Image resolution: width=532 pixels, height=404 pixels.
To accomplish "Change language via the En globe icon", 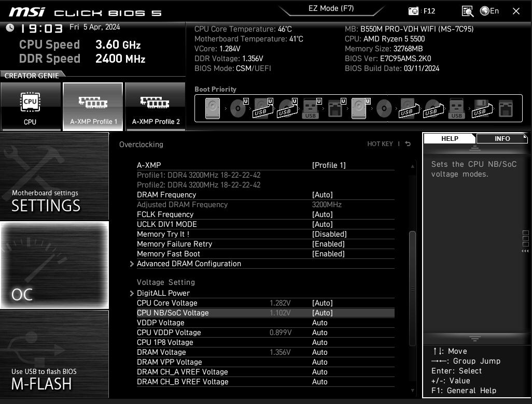I will click(489, 11).
